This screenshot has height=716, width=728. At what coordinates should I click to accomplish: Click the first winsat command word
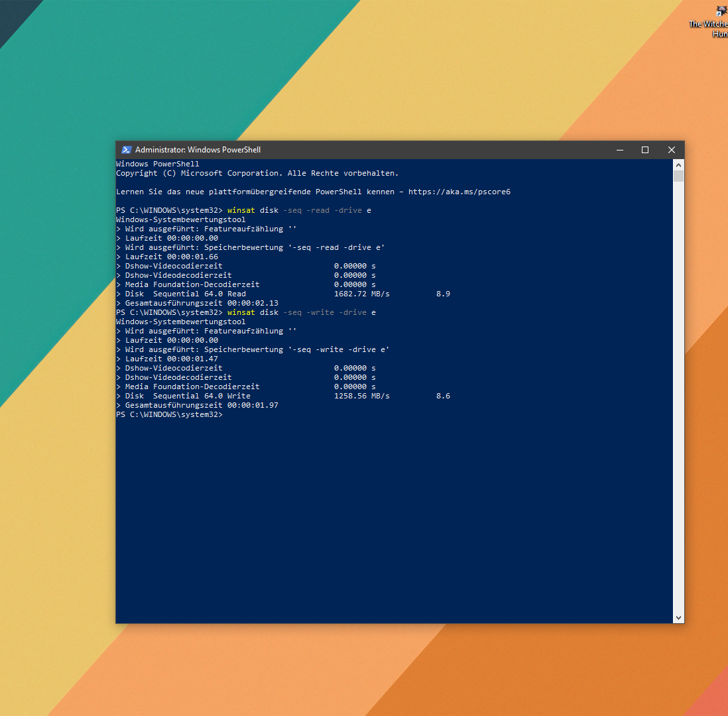[241, 210]
